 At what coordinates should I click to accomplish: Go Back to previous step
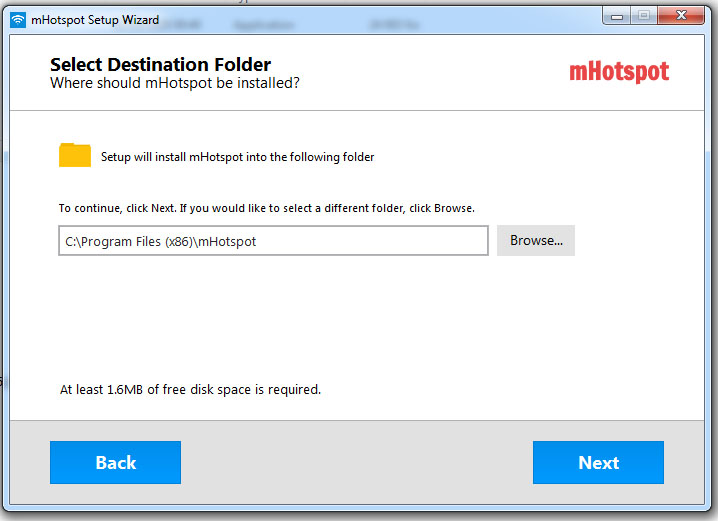(115, 462)
